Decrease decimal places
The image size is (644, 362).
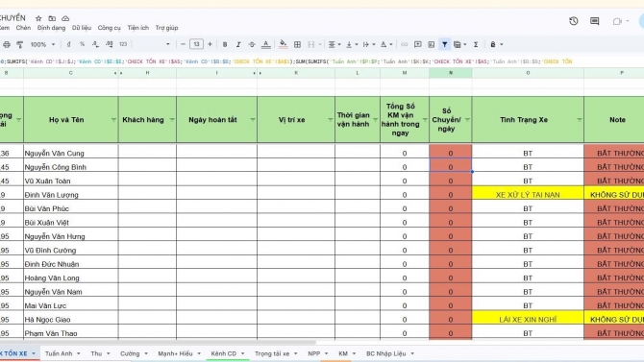point(95,44)
